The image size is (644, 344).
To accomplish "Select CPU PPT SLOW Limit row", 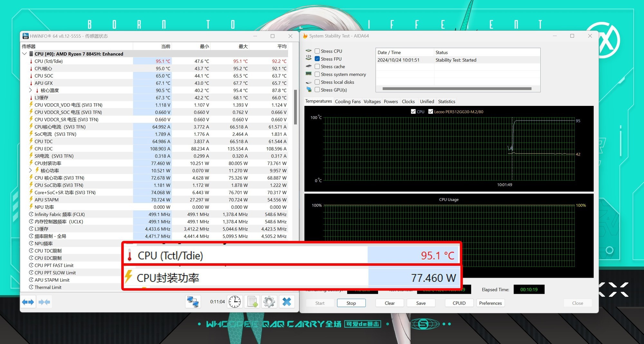I will pyautogui.click(x=71, y=273).
